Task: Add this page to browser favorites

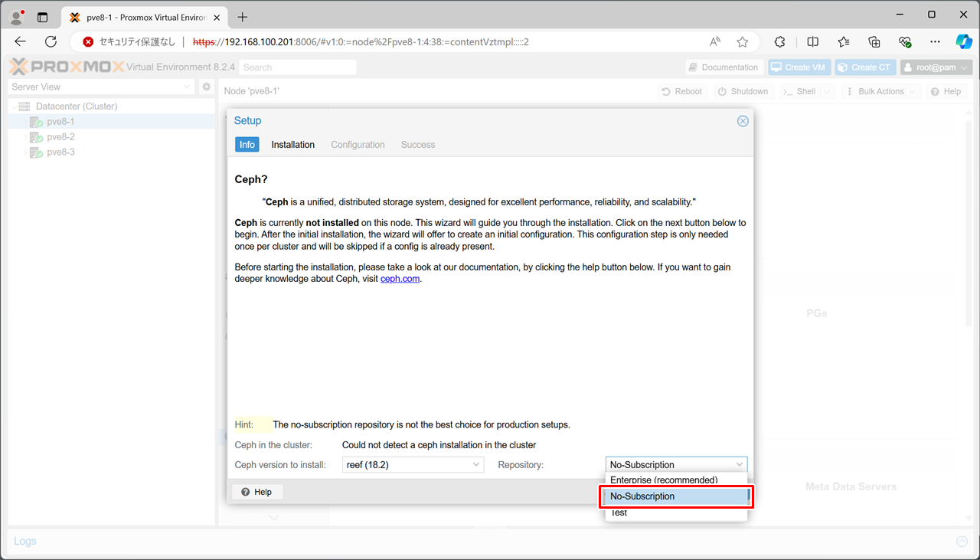Action: (x=742, y=42)
